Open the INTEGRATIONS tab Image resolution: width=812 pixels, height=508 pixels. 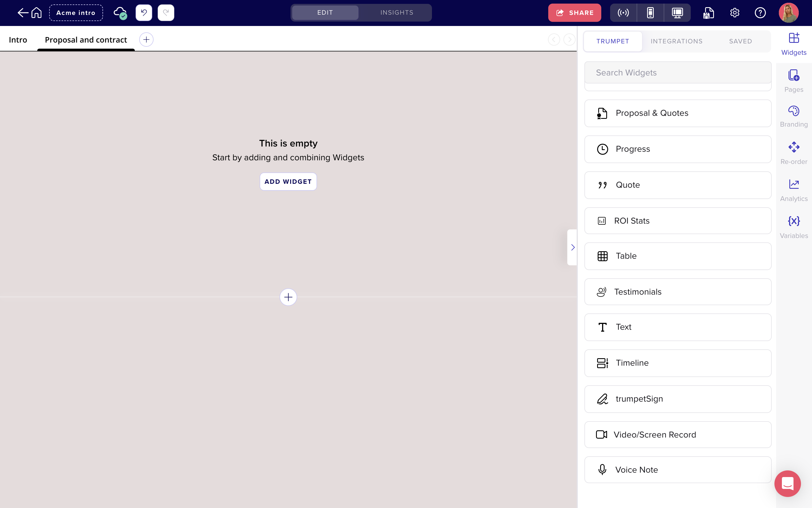[x=676, y=41]
